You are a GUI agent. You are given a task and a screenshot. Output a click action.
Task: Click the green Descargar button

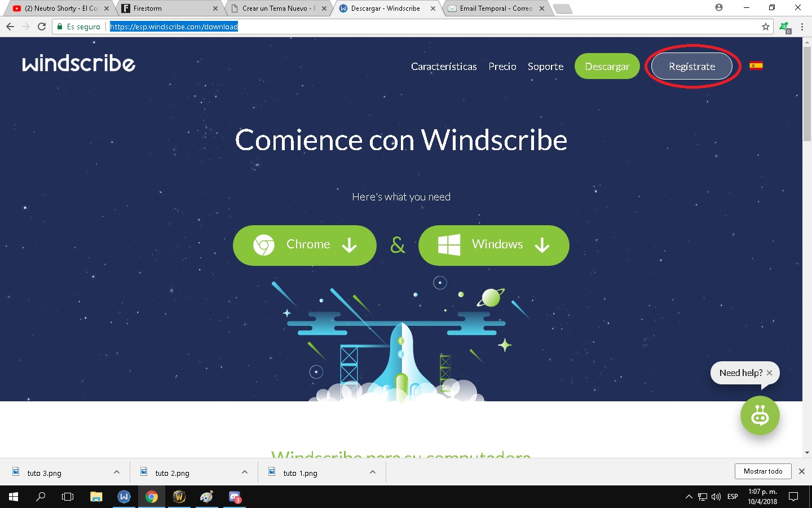point(607,66)
